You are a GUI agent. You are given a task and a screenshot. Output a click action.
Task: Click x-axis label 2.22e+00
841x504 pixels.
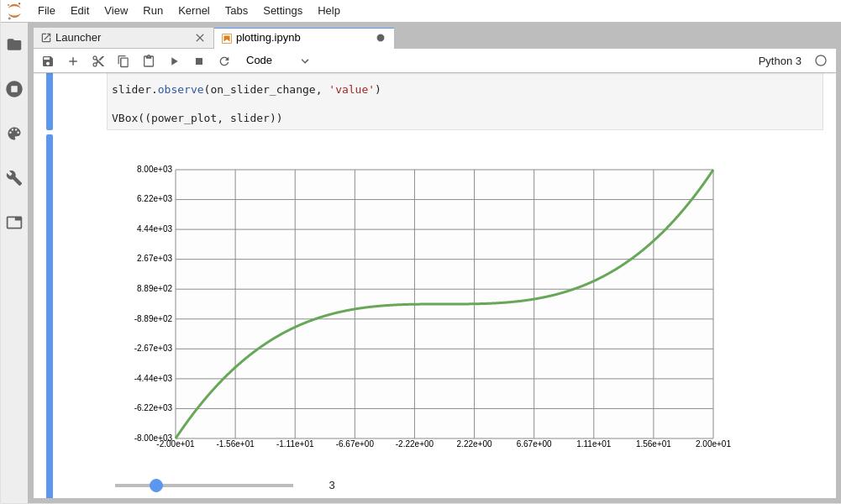474,444
